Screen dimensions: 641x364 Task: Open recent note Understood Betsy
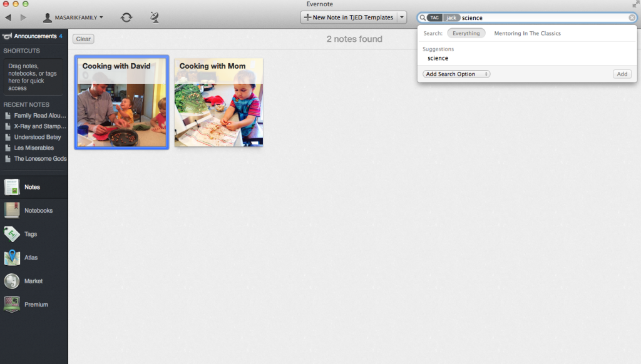tap(38, 137)
